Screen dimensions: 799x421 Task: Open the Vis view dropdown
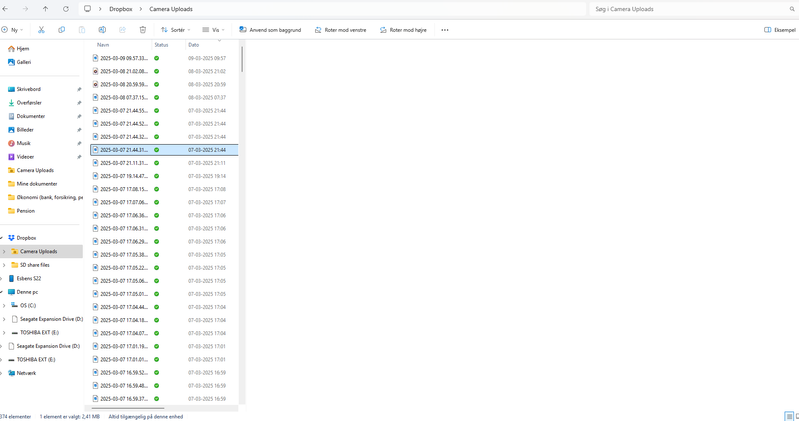click(x=213, y=30)
